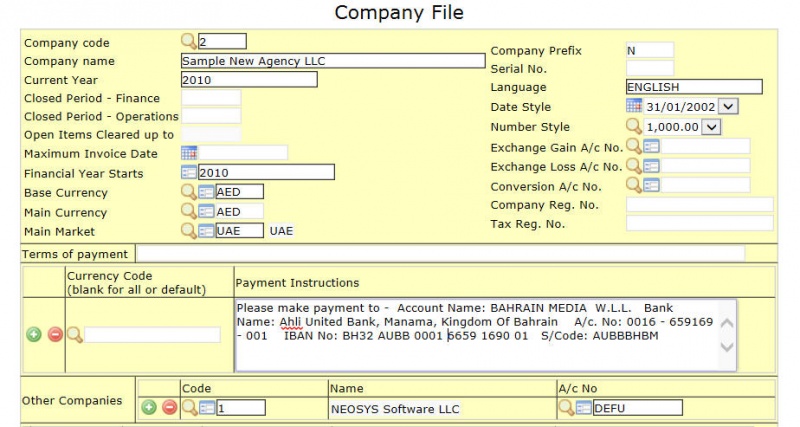The width and height of the screenshot is (800, 427).
Task: Open the Exchange Loss A/c list icon
Action: coord(652,166)
